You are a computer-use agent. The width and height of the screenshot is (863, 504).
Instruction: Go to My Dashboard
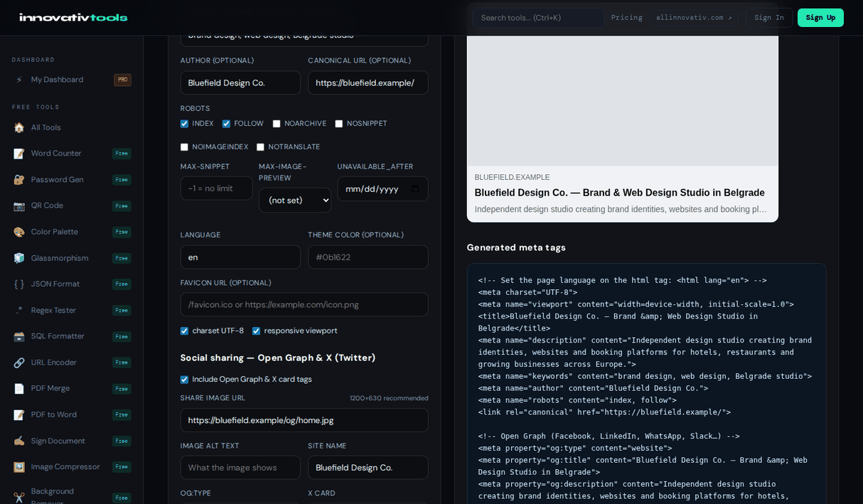[72, 80]
